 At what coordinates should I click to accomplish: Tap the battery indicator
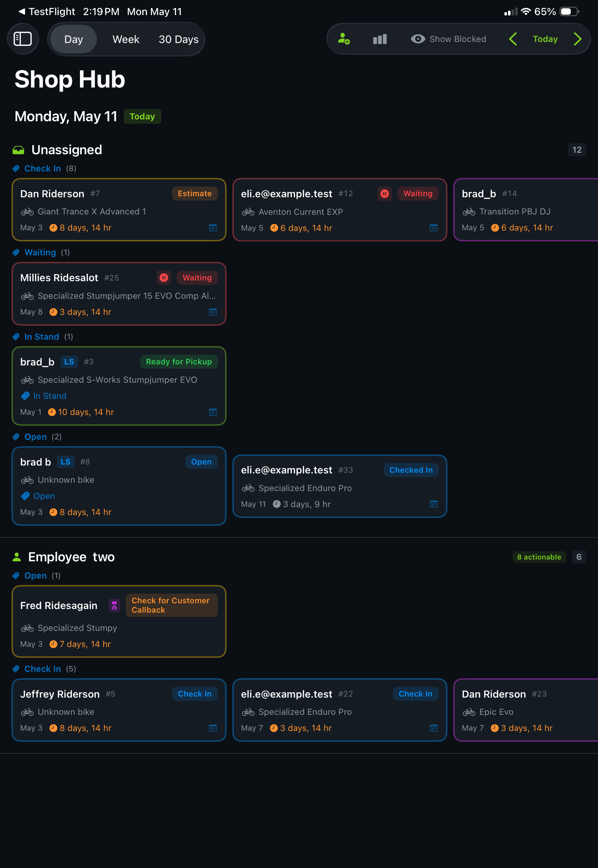569,11
